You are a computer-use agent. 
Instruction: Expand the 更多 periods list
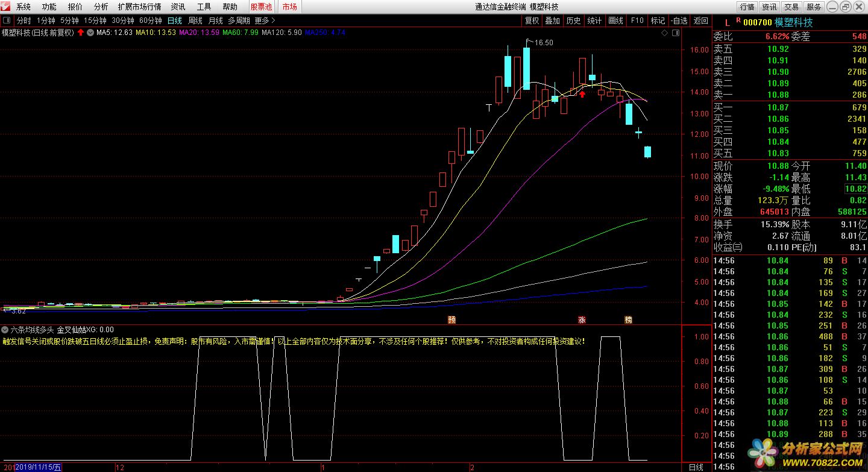(265, 20)
